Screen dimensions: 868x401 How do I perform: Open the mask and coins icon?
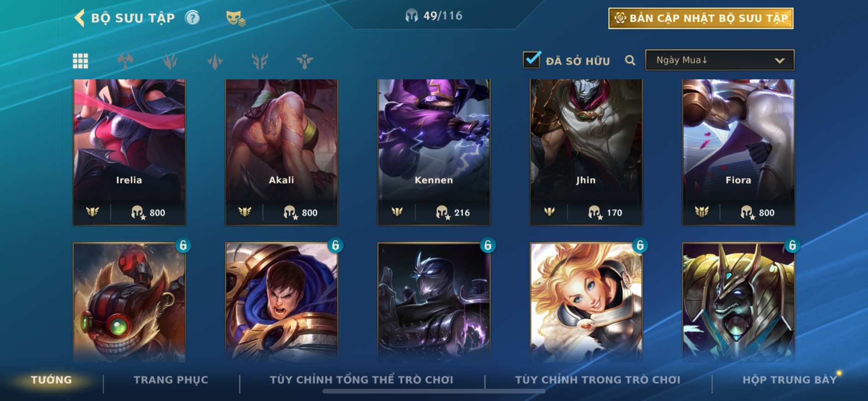(x=235, y=18)
